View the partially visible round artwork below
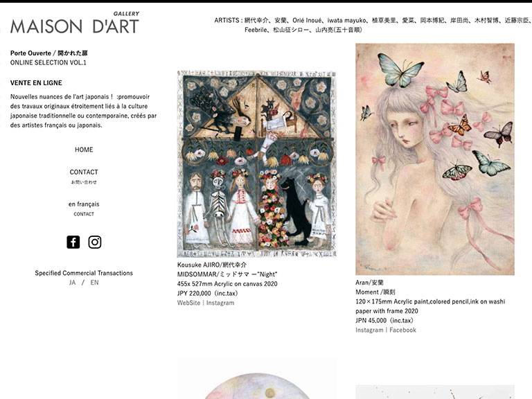Screen dimensions: 532x399 coord(257,380)
